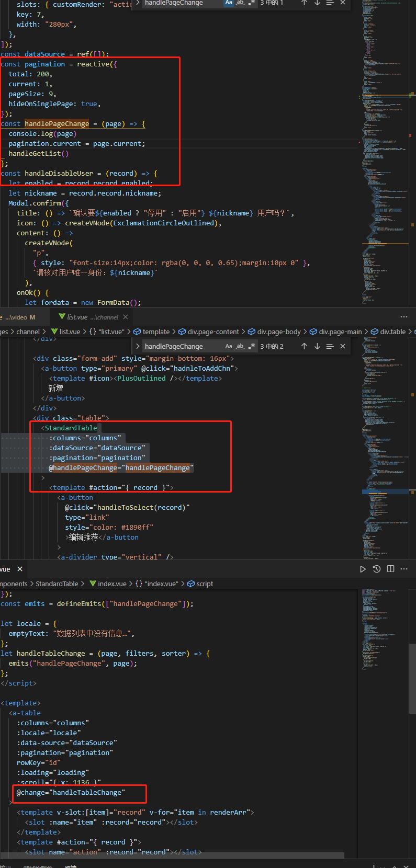Click Modal.confirm({ line in top editor
Viewport: 416px width, 868px height.
38,203
